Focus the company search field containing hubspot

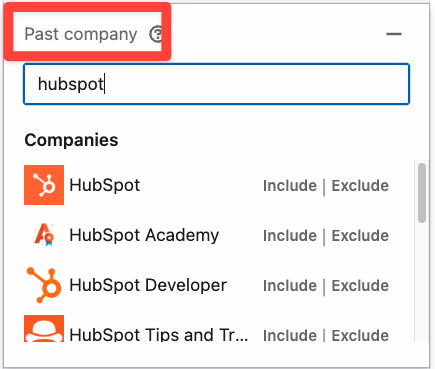(x=216, y=84)
